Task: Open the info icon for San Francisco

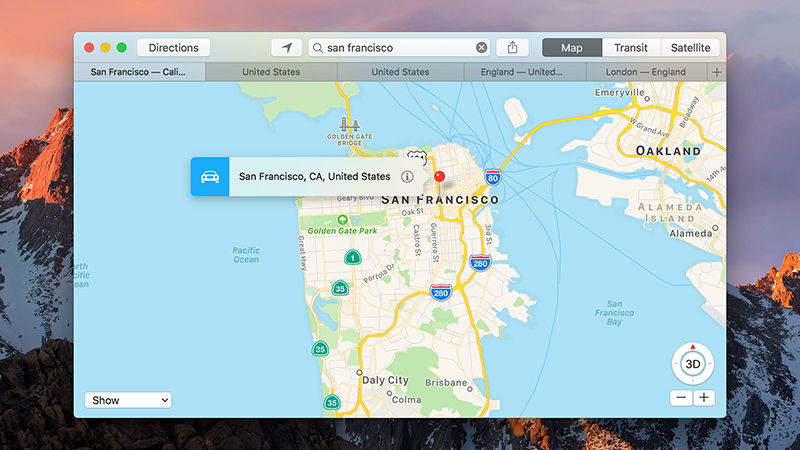Action: (x=407, y=177)
